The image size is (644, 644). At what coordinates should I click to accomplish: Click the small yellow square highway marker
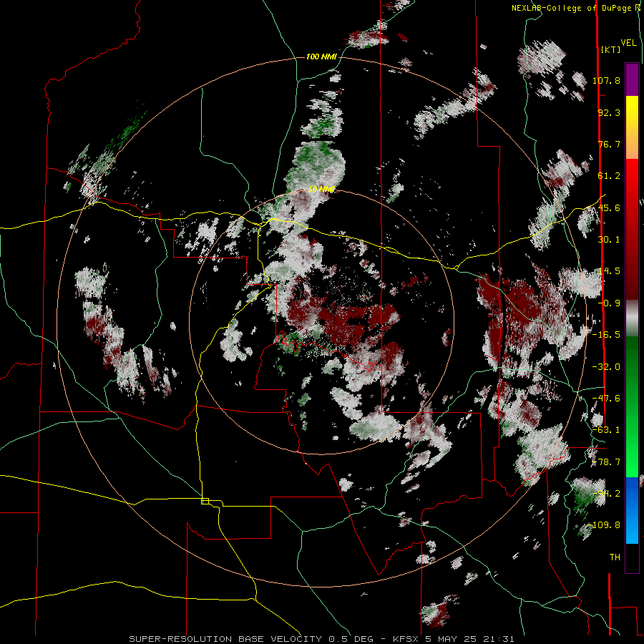(x=205, y=501)
